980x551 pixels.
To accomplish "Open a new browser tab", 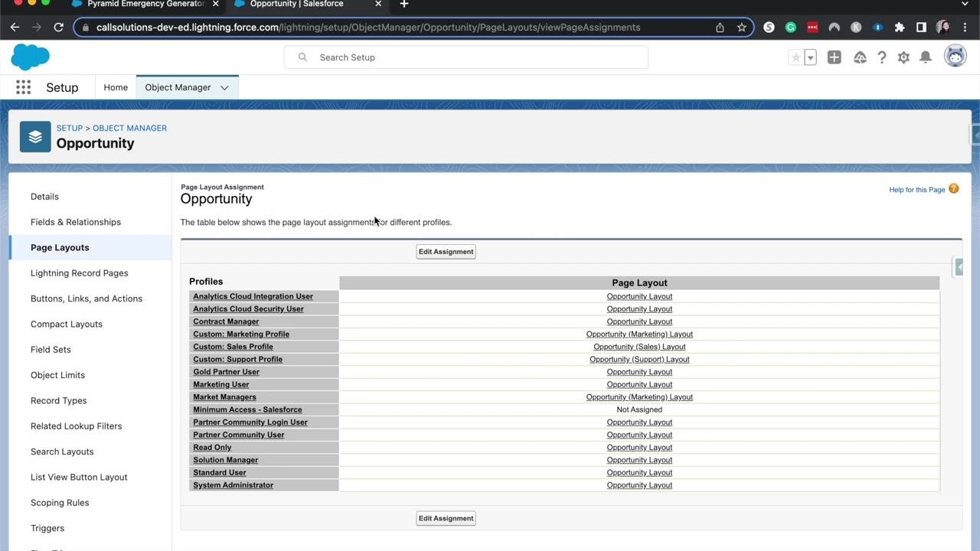I will click(x=404, y=4).
